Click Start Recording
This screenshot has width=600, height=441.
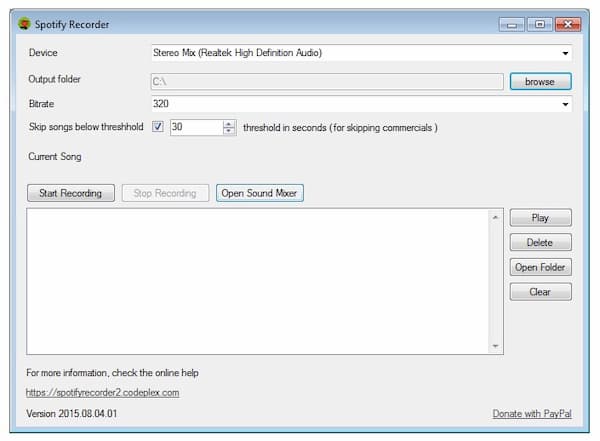(71, 193)
